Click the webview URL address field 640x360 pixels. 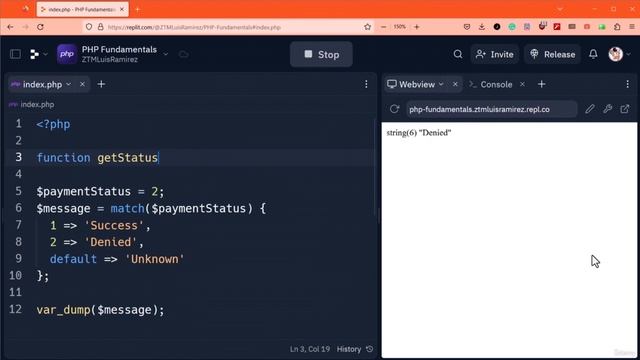click(491, 109)
